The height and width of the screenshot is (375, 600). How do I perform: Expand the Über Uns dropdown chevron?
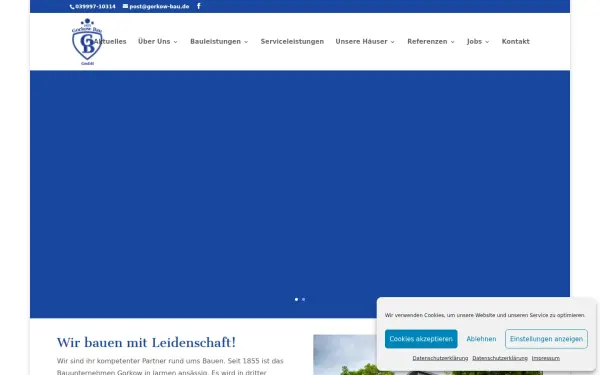tap(175, 42)
